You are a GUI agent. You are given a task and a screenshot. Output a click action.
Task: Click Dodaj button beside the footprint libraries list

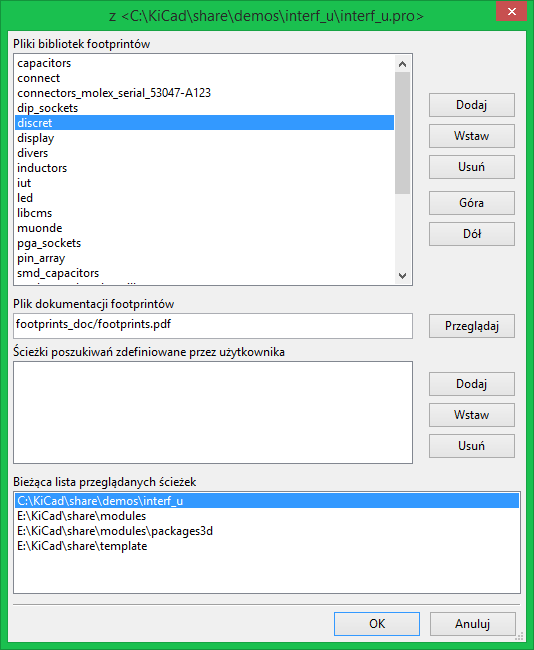[x=472, y=105]
